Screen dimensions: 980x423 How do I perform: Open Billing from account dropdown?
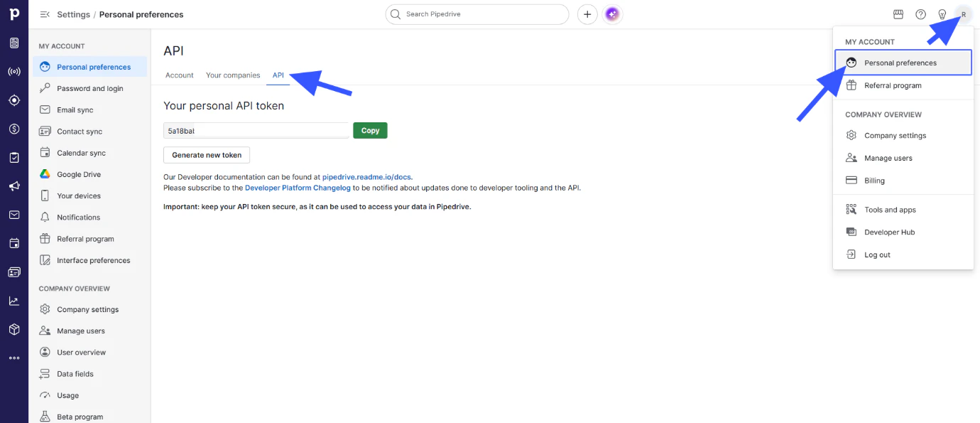coord(903,181)
